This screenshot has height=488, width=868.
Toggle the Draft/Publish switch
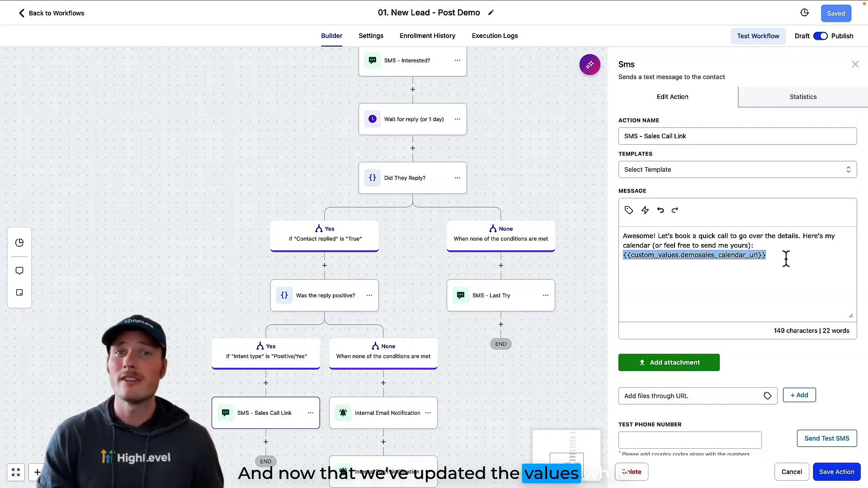[x=820, y=36]
